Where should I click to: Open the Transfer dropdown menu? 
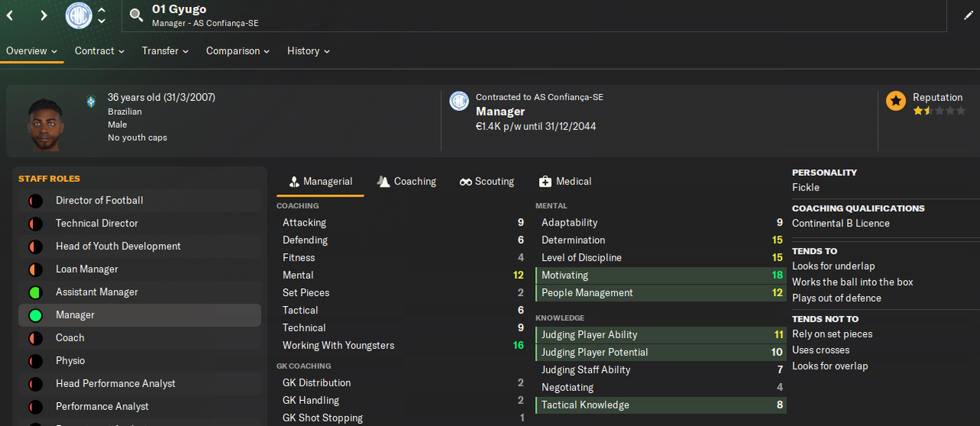[x=165, y=51]
